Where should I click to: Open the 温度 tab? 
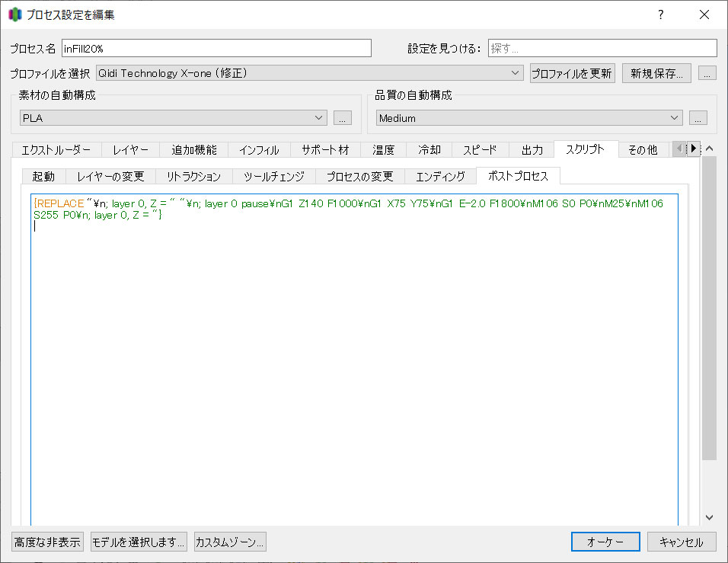383,150
